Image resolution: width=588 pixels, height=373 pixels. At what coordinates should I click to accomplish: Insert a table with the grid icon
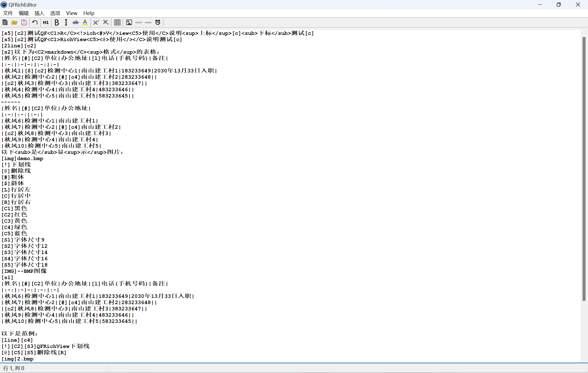(117, 23)
